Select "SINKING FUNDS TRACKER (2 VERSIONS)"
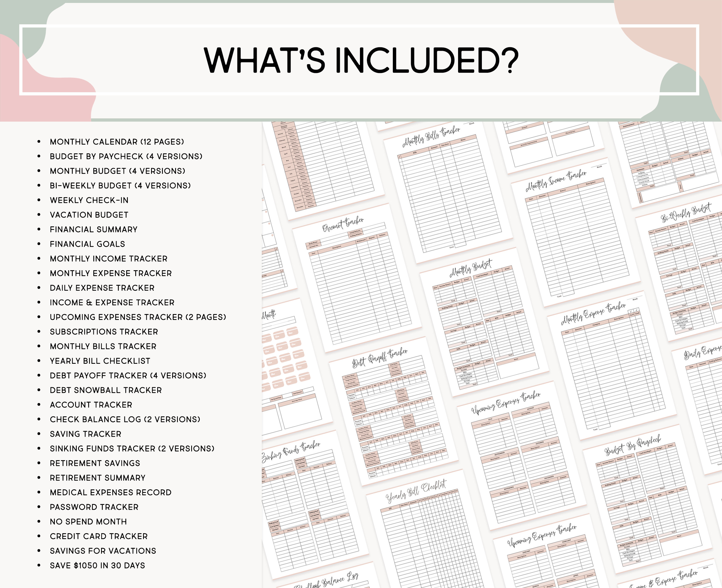 click(132, 448)
